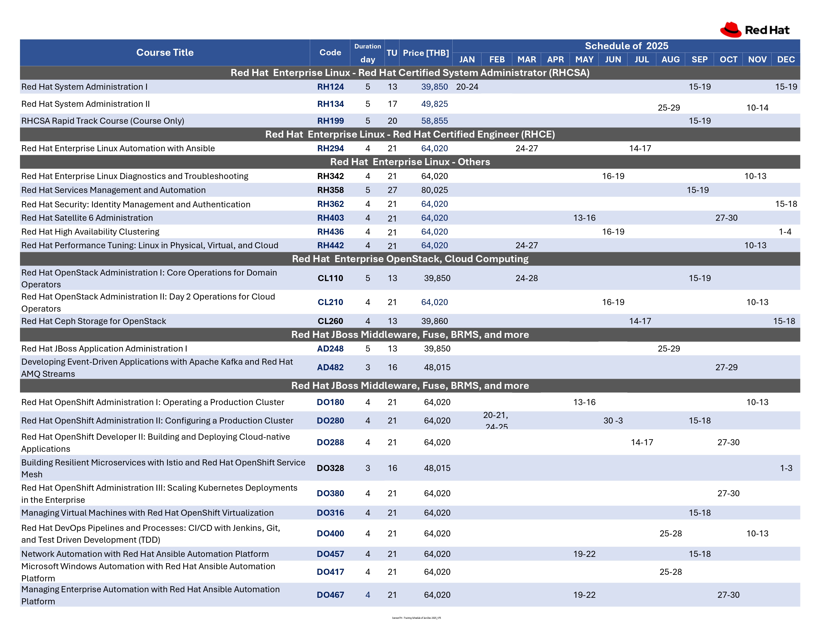Click the RHCSA section heading
This screenshot has width=834, height=644.
[x=410, y=72]
